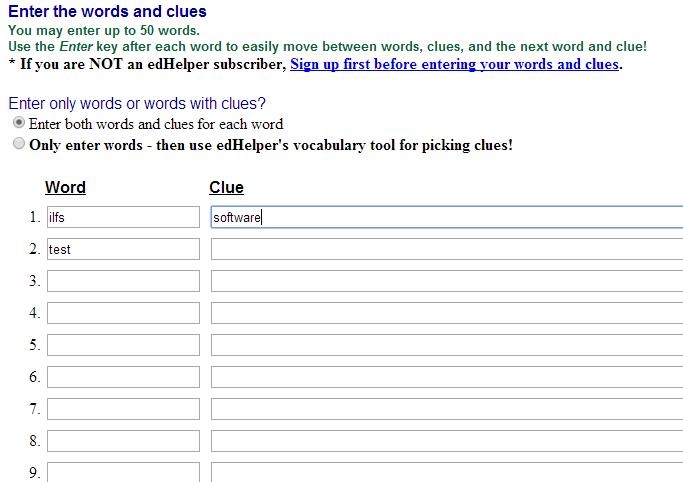Click the Word field for row 5
This screenshot has width=683, height=482.
[x=123, y=345]
